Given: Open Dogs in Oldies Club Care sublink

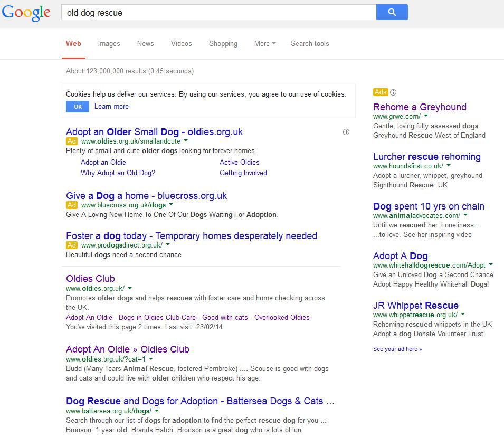Looking at the screenshot, I should (157, 317).
